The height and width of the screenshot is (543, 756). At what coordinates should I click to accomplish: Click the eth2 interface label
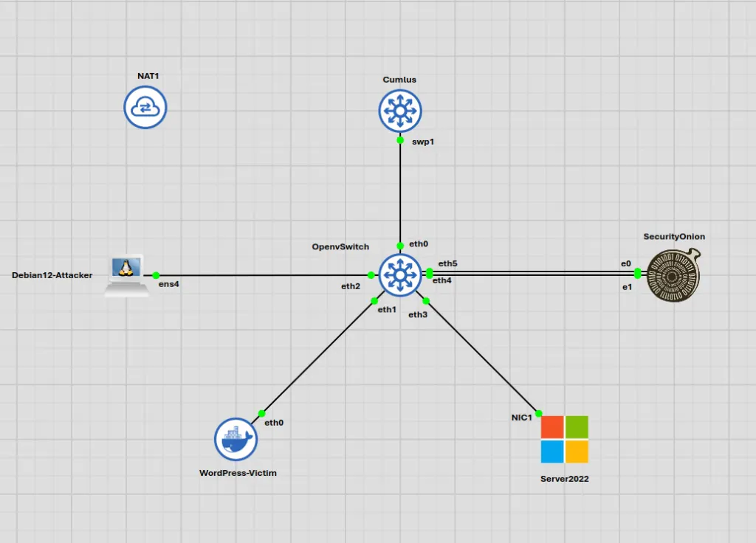(x=351, y=286)
